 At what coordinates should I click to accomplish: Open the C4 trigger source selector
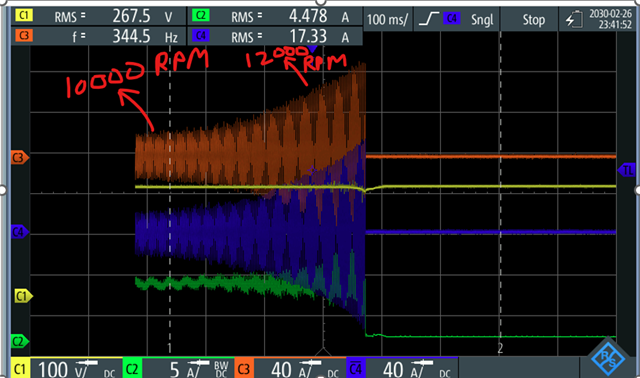point(452,19)
